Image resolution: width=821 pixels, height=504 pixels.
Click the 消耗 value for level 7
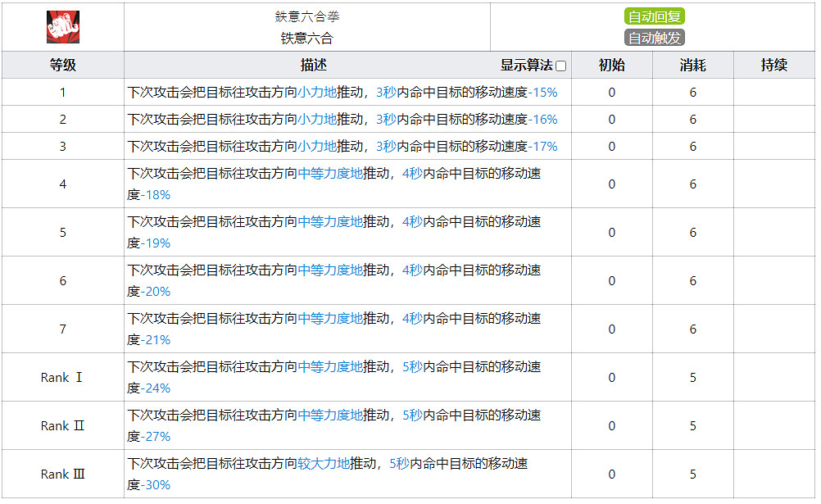(692, 329)
